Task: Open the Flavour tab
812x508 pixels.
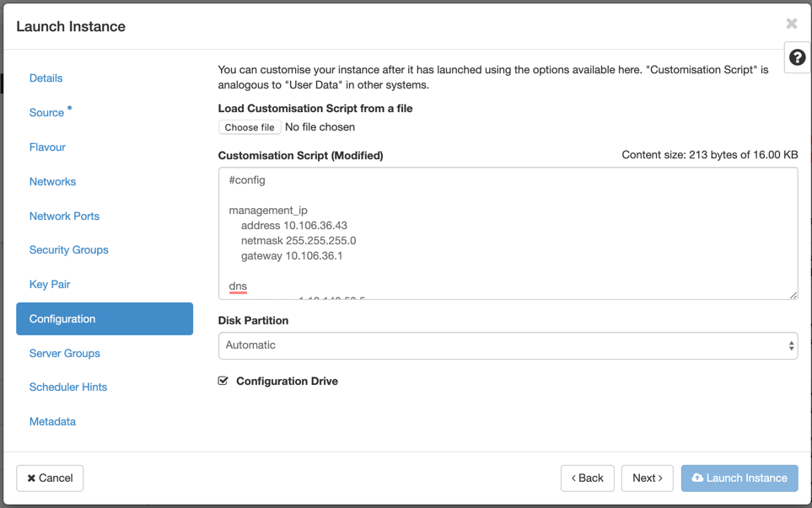Action: (x=48, y=147)
